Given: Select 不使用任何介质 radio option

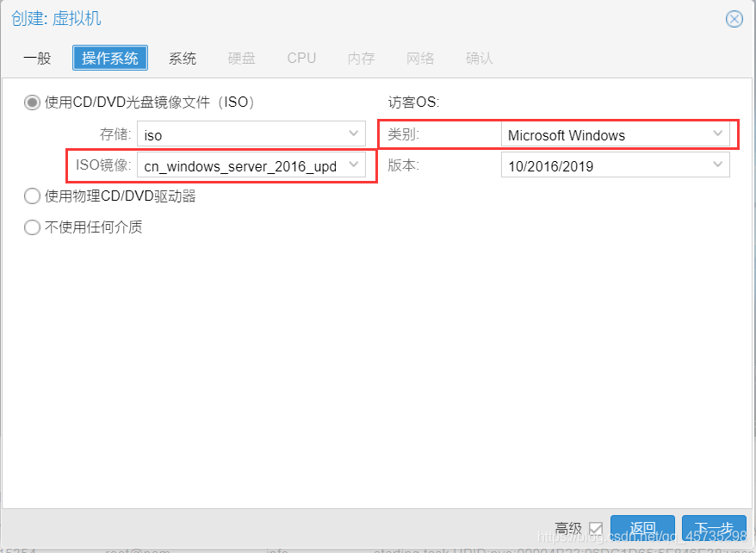Looking at the screenshot, I should click(32, 227).
